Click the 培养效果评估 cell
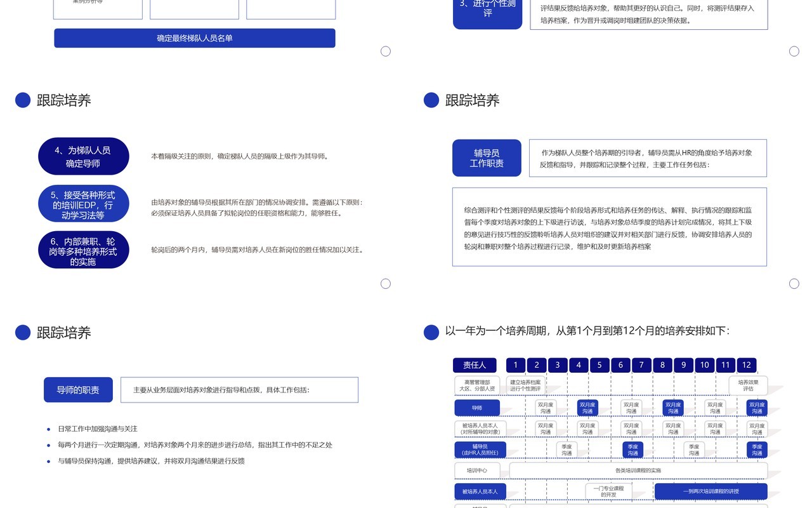This screenshot has height=508, width=812. click(748, 385)
